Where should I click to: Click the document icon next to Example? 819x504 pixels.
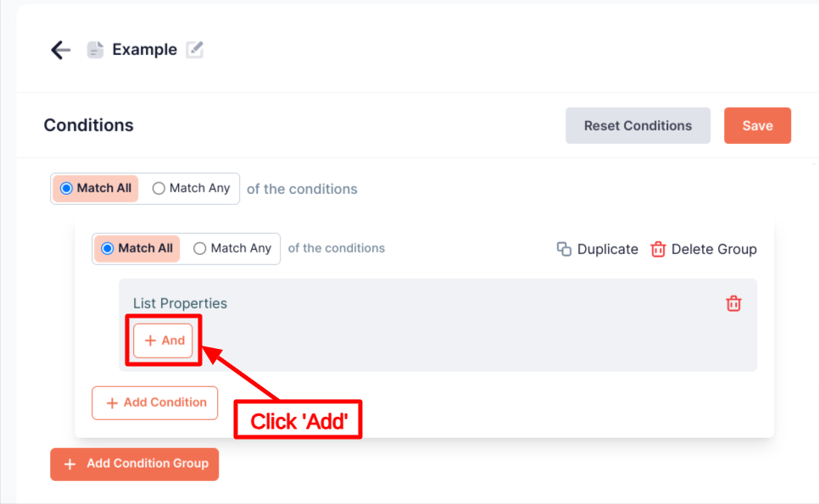pyautogui.click(x=96, y=50)
